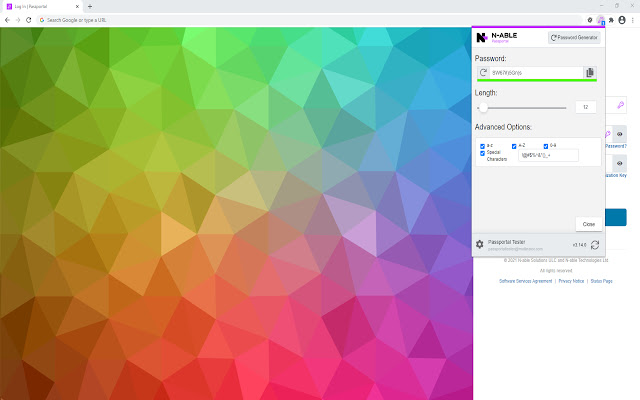Image resolution: width=640 pixels, height=400 pixels.
Task: Click the special characters text field
Action: pos(548,155)
